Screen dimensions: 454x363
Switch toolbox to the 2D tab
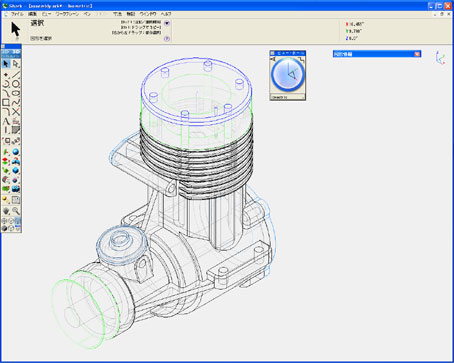(x=6, y=52)
